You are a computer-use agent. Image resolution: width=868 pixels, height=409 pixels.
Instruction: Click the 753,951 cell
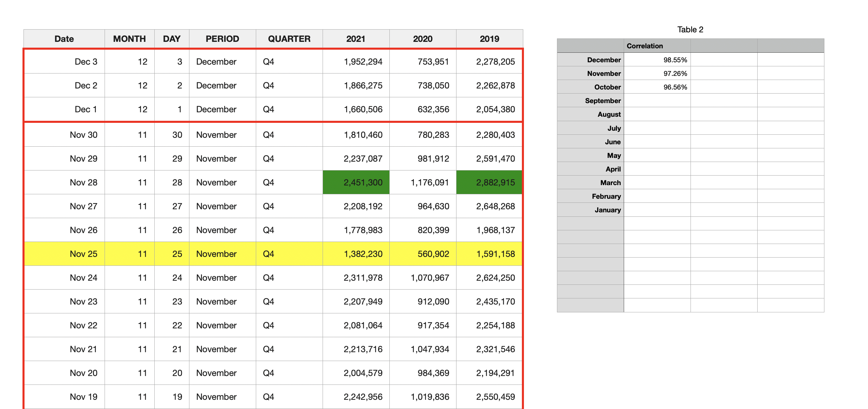click(x=423, y=62)
